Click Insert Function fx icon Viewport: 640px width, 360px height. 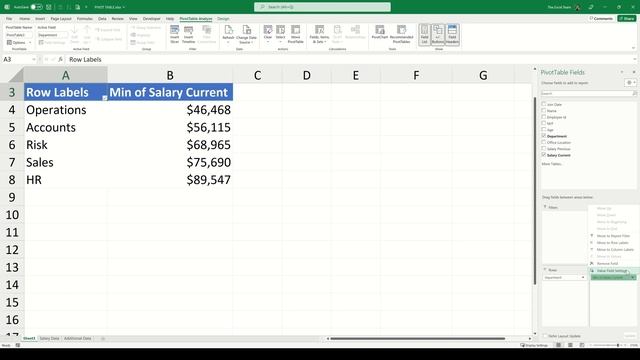pos(60,59)
